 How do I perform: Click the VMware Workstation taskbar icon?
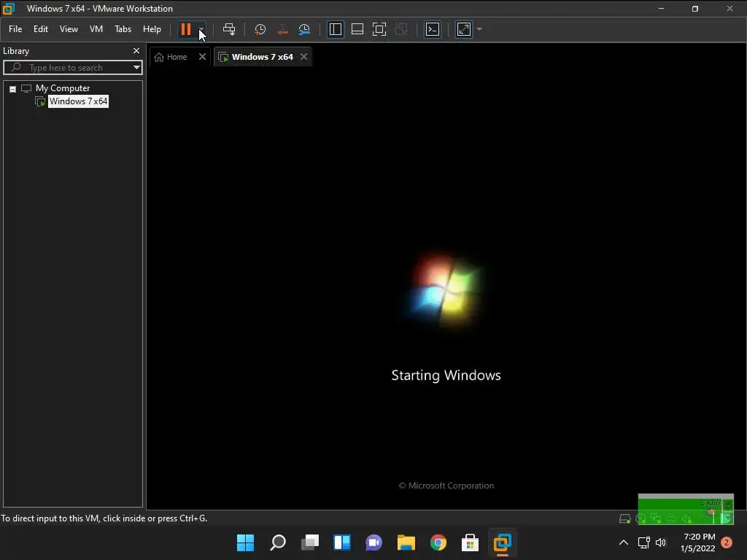(x=502, y=542)
